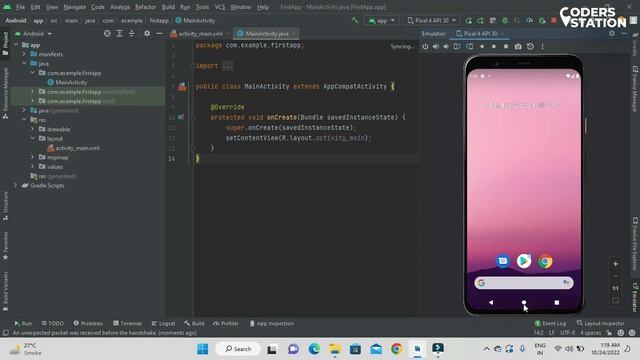Open emulator snapshots clock icon
Image resolution: width=640 pixels, height=360 pixels.
pyautogui.click(x=530, y=47)
